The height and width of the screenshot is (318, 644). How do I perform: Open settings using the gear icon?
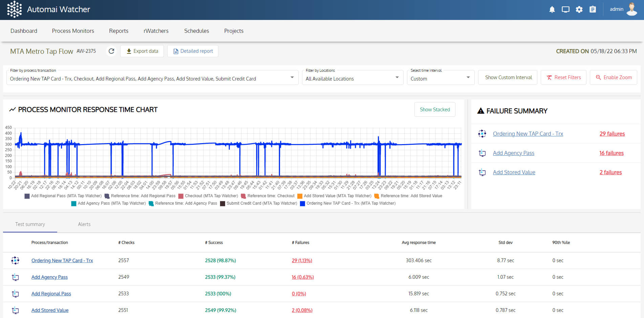pyautogui.click(x=579, y=9)
